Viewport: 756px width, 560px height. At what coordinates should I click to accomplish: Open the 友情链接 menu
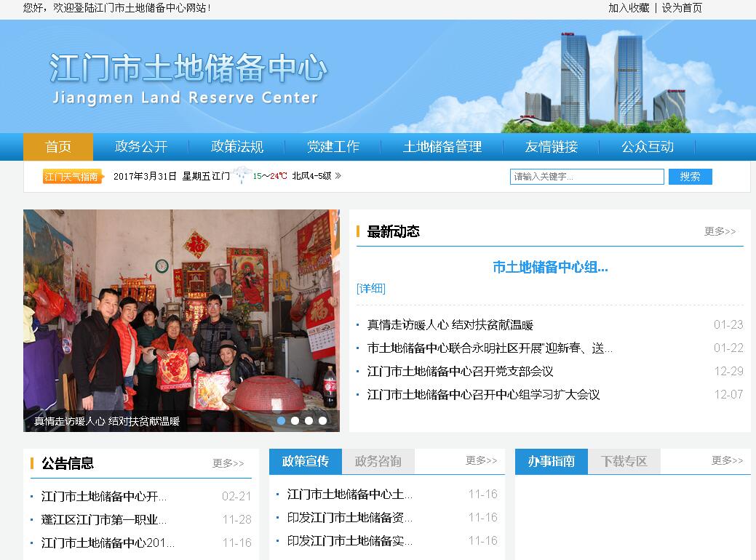point(551,146)
